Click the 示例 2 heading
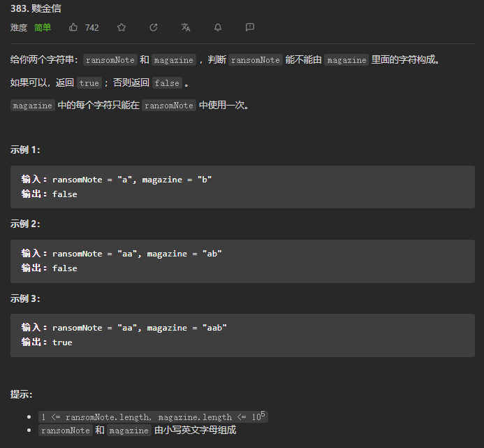This screenshot has height=448, width=484. 25,224
